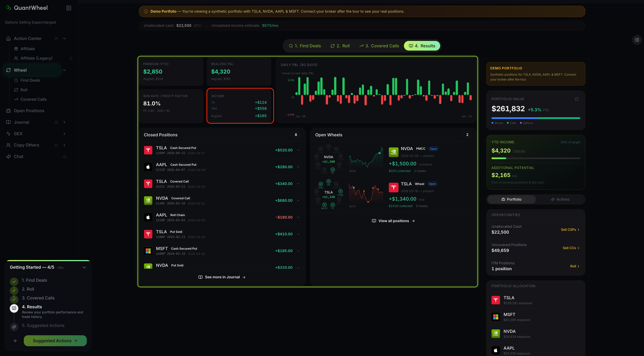Image resolution: width=644 pixels, height=356 pixels.
Task: Expand the Journal chevron
Action: (x=65, y=122)
